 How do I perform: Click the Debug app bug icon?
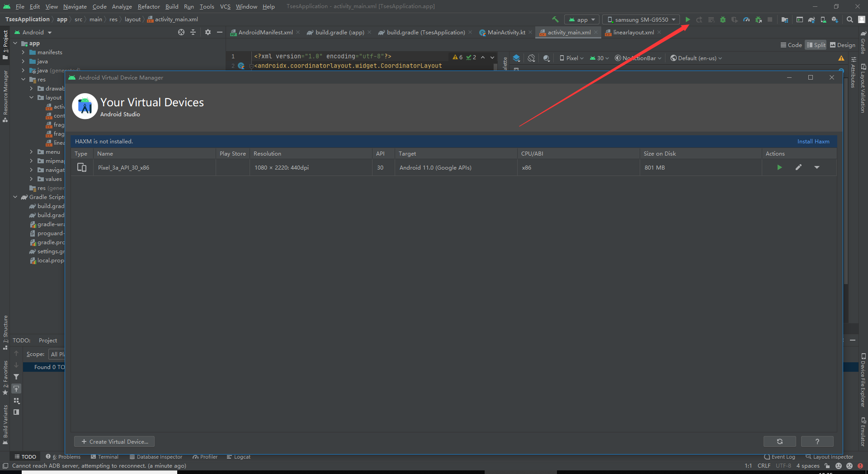click(x=723, y=19)
